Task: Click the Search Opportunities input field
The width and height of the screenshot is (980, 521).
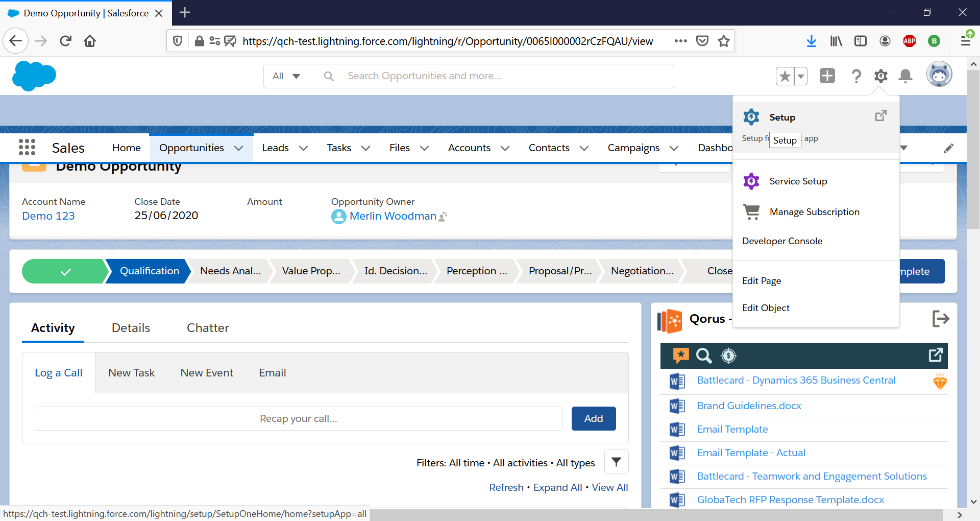Action: click(491, 76)
